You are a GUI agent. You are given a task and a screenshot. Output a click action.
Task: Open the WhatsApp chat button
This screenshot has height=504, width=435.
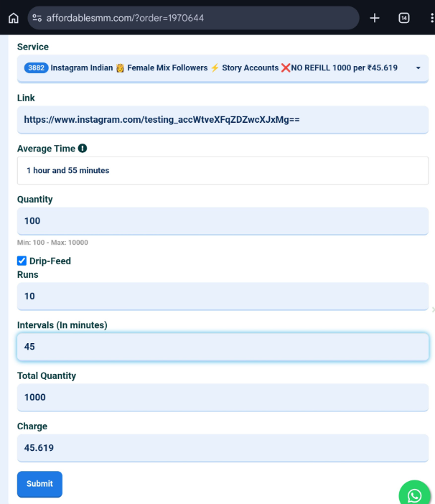click(414, 495)
